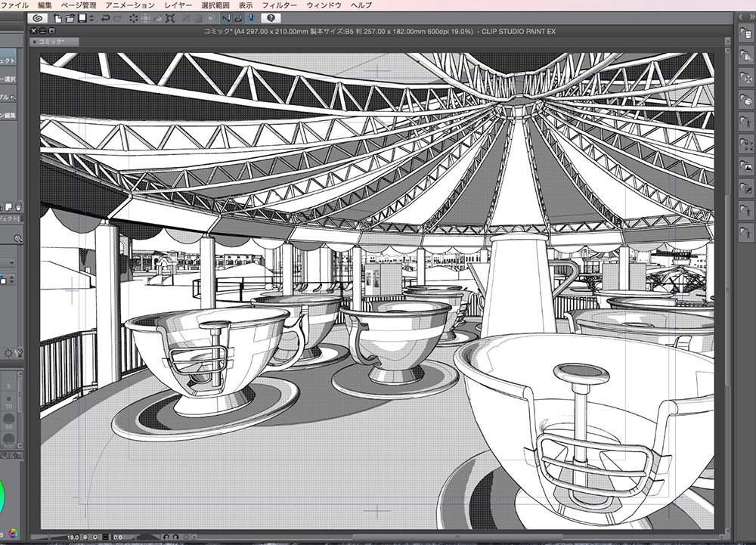Click the rotate canvas right icon

click(176, 537)
